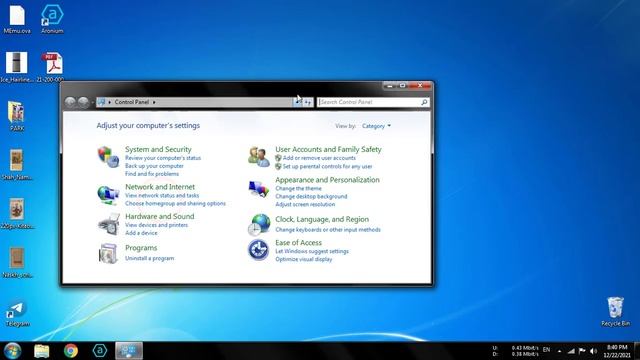Viewport: 640px width, 360px height.
Task: Open the Windows Start menu orb
Action: (12, 351)
